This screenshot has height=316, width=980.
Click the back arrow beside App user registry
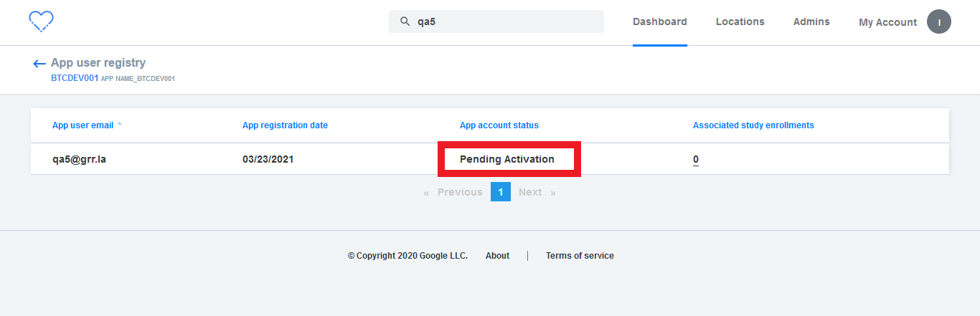(39, 64)
